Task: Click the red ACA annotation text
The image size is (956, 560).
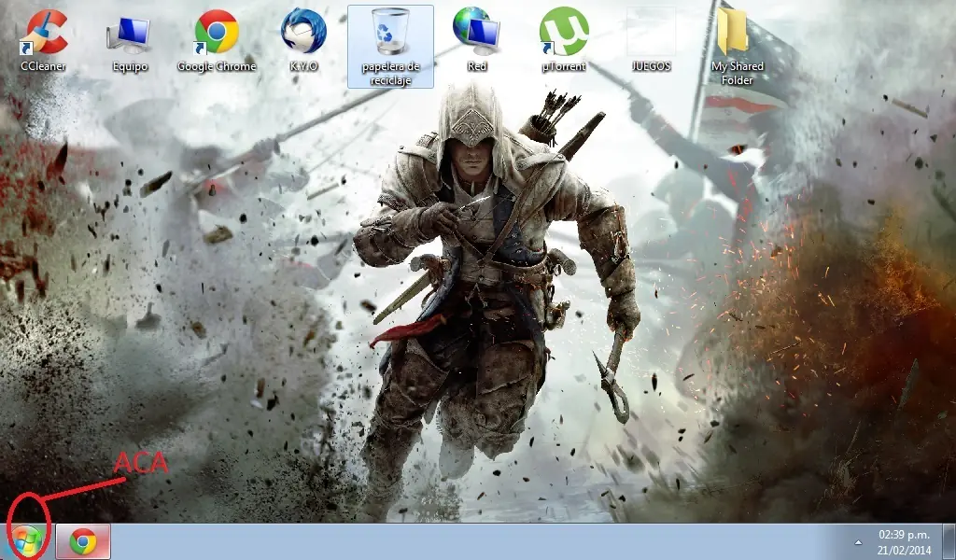Action: (x=140, y=464)
